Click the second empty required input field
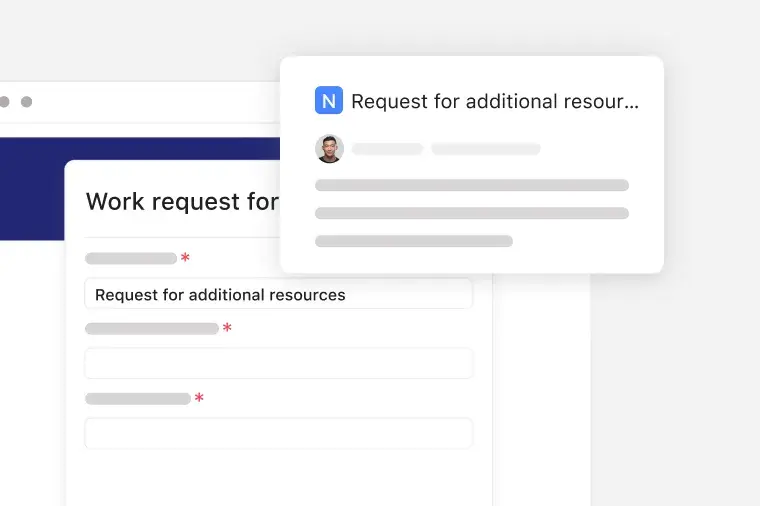 click(279, 364)
